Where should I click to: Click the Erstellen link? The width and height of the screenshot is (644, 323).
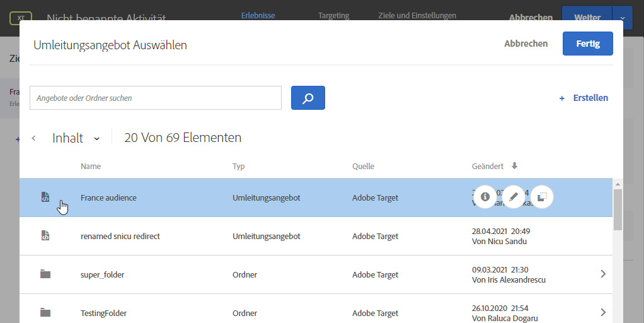click(x=584, y=98)
